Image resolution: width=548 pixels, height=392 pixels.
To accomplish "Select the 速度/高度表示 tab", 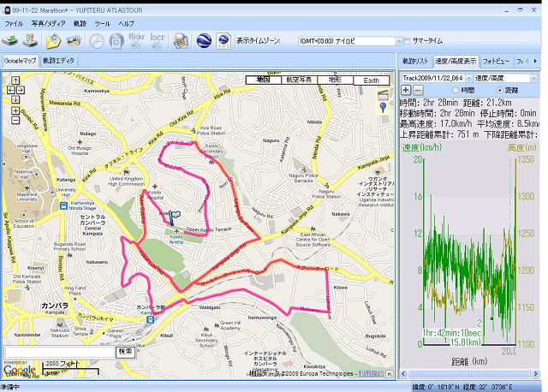I will 456,61.
